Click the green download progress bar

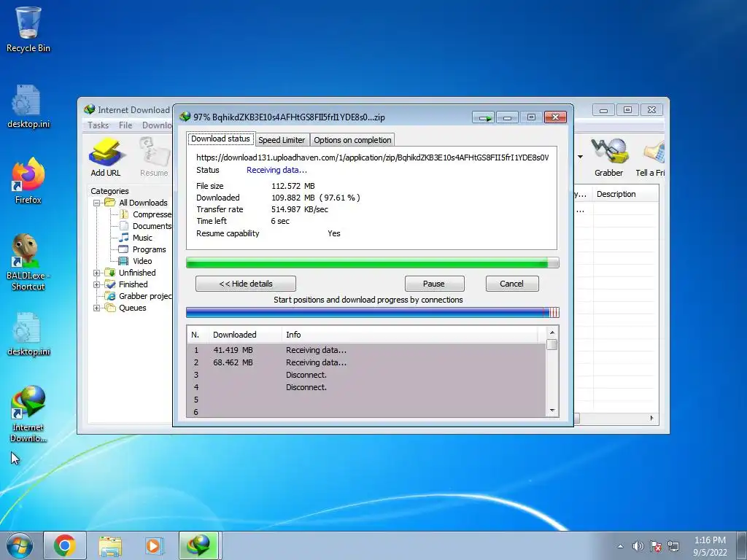coord(373,262)
